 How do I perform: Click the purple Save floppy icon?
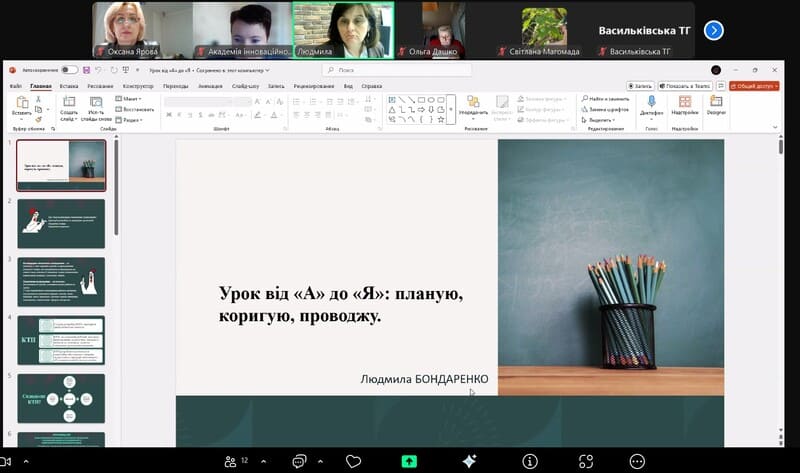click(x=86, y=70)
